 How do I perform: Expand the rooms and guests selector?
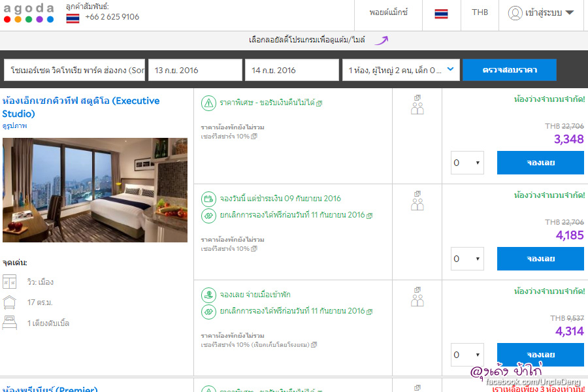[x=401, y=70]
